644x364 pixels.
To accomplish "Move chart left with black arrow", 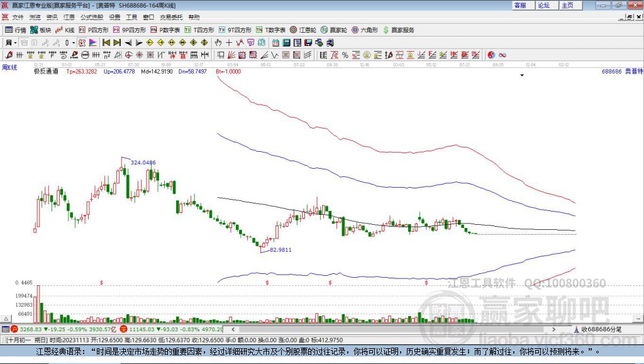I will click(x=128, y=43).
